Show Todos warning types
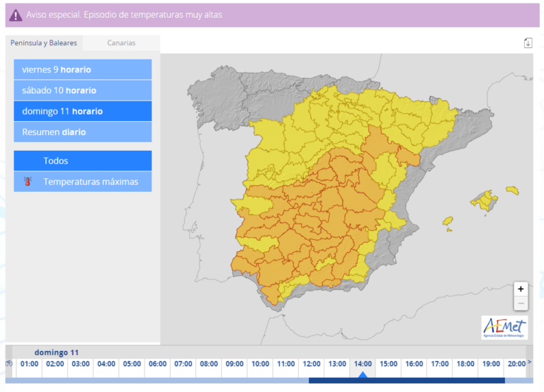 tap(83, 161)
